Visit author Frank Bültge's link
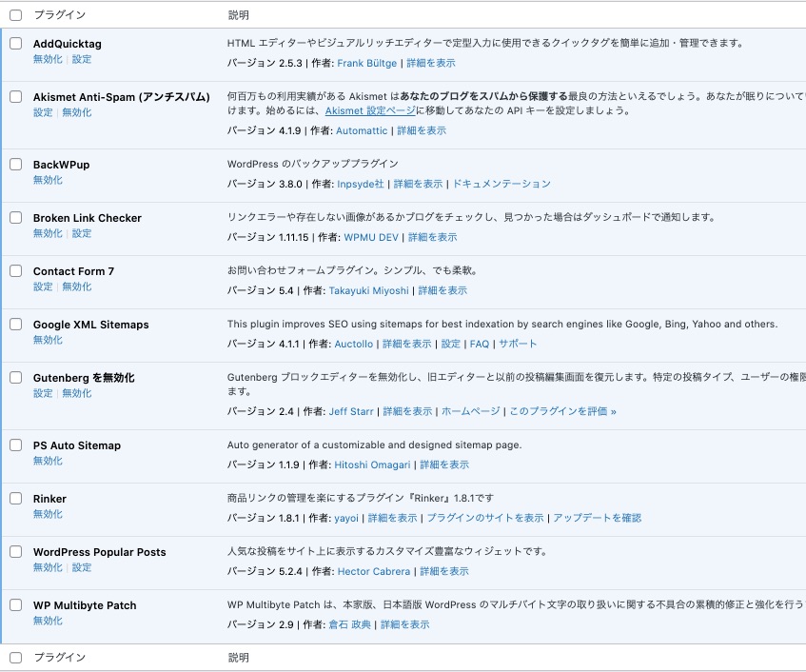Screen dimensions: 806x672 tap(367, 63)
